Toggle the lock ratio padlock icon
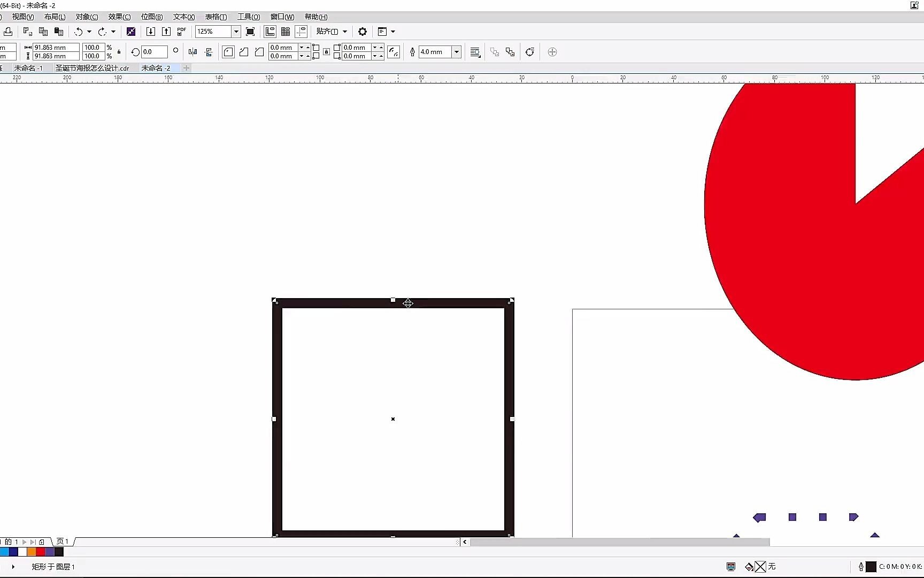 point(119,52)
